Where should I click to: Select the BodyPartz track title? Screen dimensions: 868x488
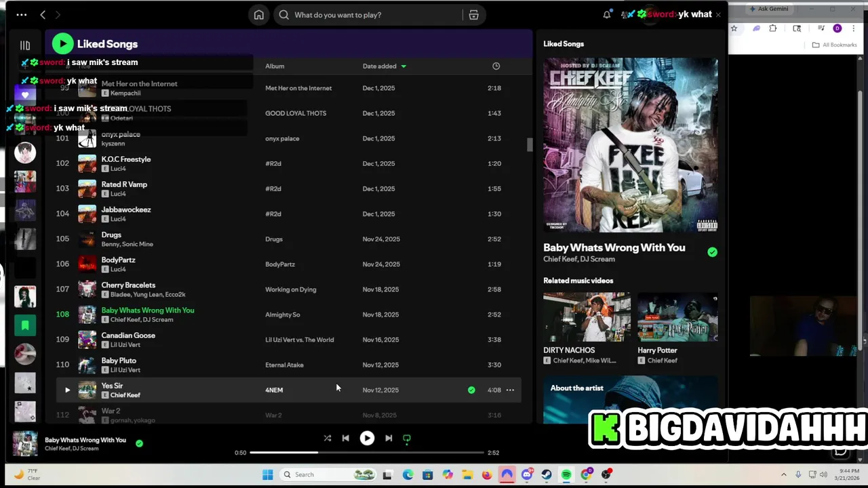pyautogui.click(x=118, y=260)
